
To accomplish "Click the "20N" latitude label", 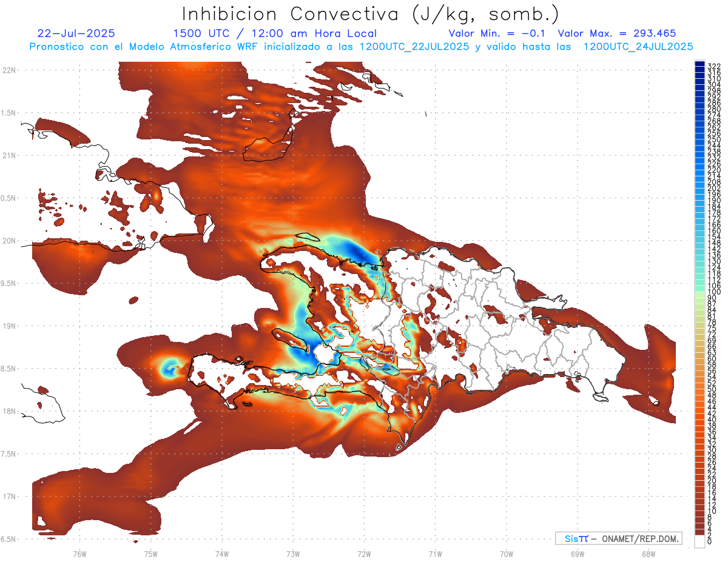I will (9, 241).
